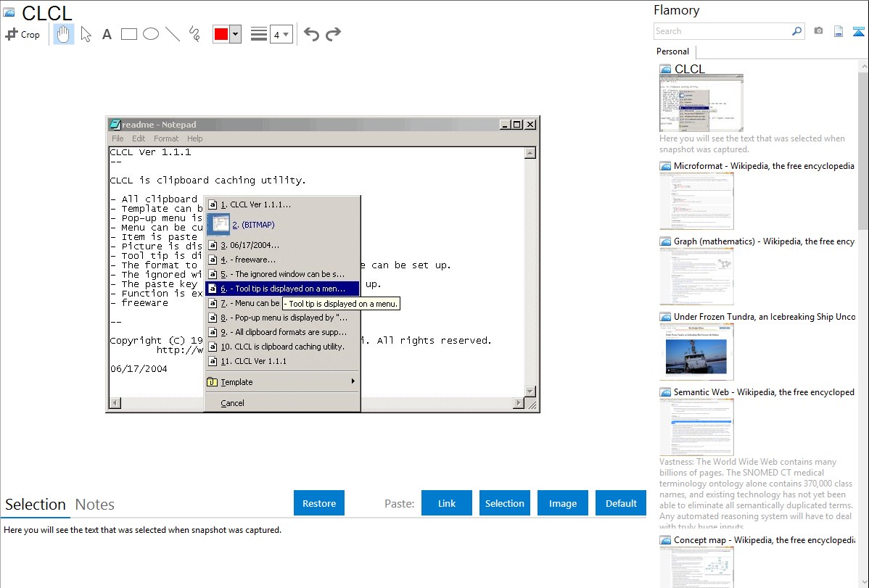
Task: Open the line width dropdown showing 4
Action: coord(281,34)
